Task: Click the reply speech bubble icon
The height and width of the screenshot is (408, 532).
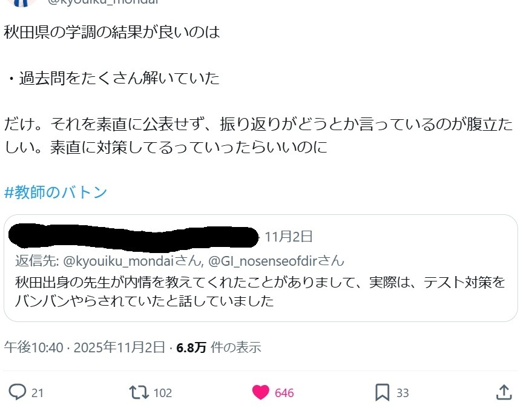Action: (17, 392)
